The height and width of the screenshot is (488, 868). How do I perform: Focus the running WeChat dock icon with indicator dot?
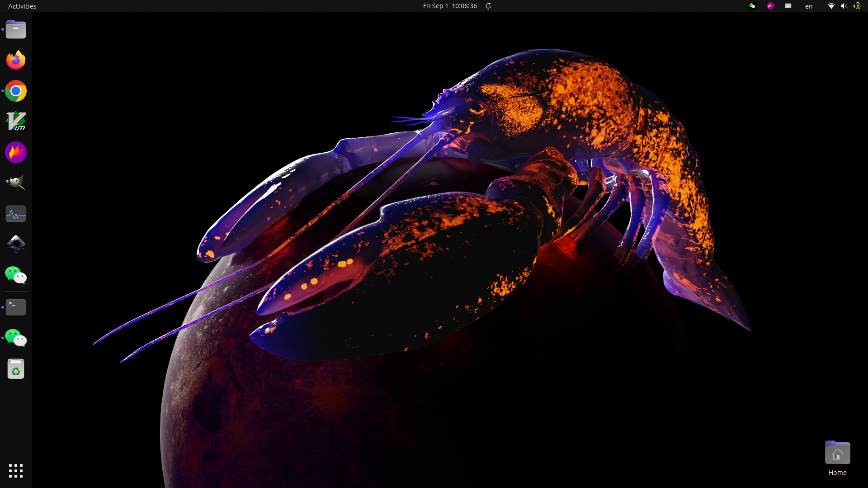tap(16, 338)
